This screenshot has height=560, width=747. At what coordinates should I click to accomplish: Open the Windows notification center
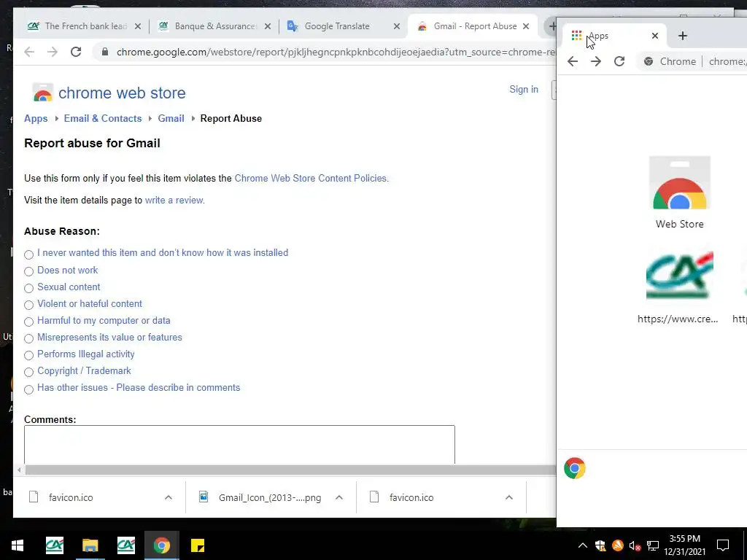(x=723, y=545)
